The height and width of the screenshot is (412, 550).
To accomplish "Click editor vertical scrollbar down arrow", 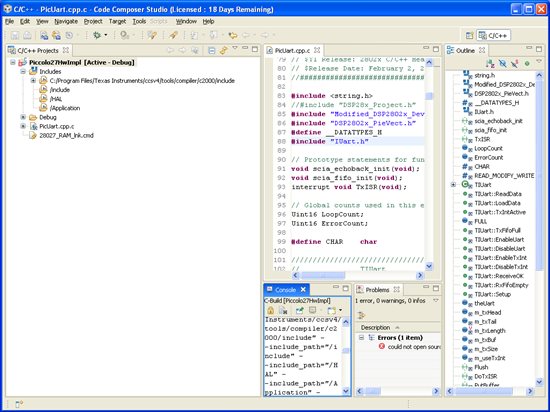I will coord(429,266).
